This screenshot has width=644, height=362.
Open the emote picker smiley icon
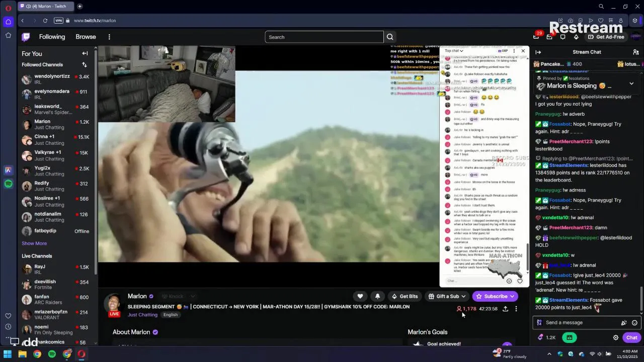(634, 323)
